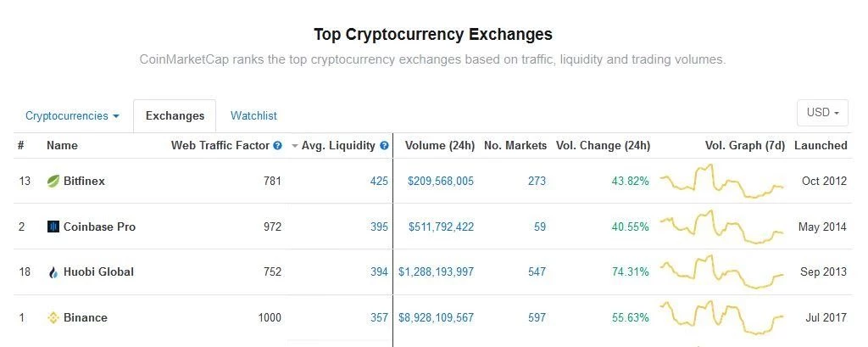
Task: Open the Cryptocurrencies dropdown menu
Action: 72,115
